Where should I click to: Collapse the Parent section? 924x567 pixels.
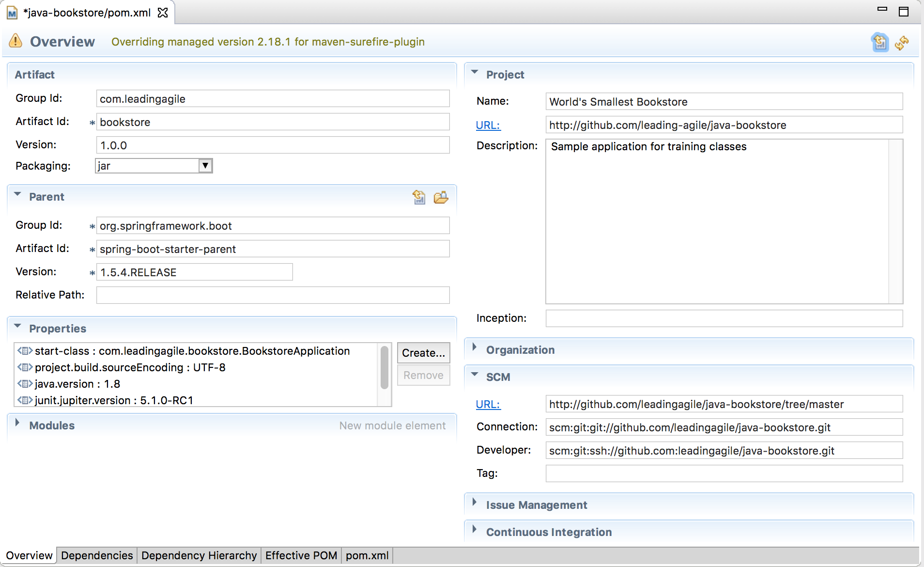(x=18, y=194)
